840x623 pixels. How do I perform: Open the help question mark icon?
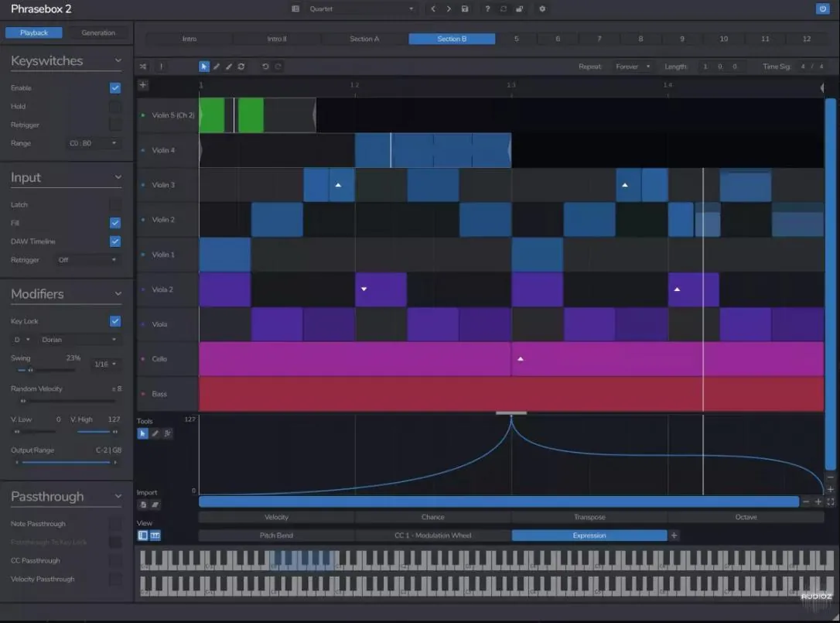(x=488, y=9)
